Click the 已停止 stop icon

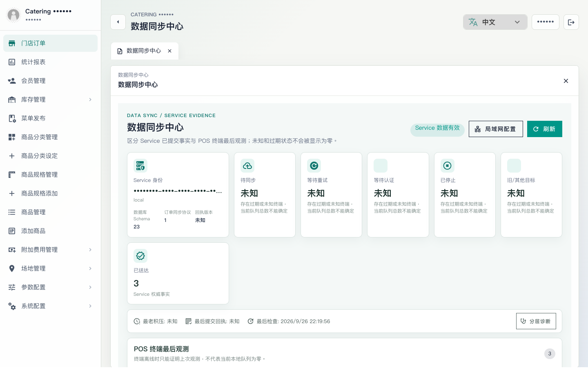[x=448, y=166]
